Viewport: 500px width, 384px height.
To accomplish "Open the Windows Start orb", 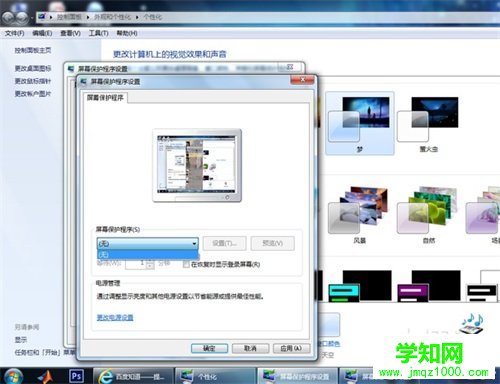I will (13, 376).
